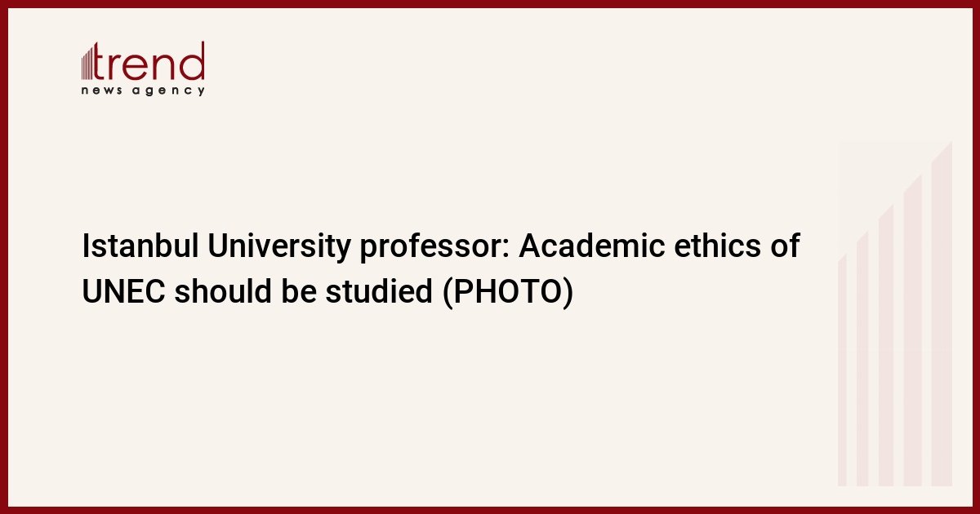Click the middle bar of faded watermark

click(886, 344)
